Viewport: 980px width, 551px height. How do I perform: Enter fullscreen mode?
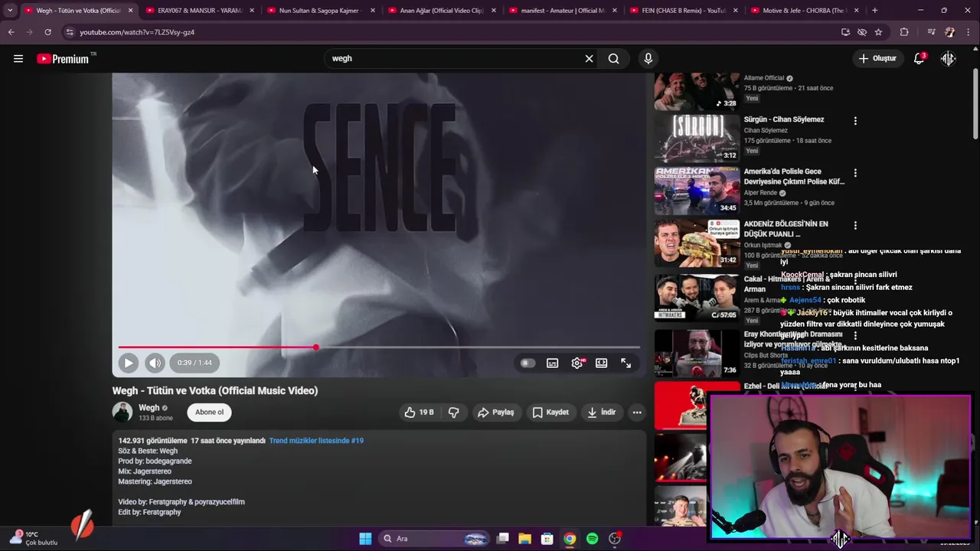point(626,363)
